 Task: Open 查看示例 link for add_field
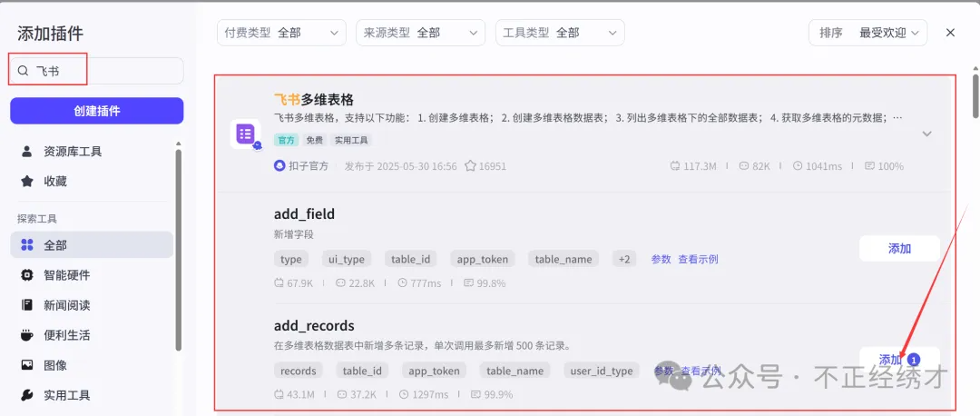(x=698, y=259)
